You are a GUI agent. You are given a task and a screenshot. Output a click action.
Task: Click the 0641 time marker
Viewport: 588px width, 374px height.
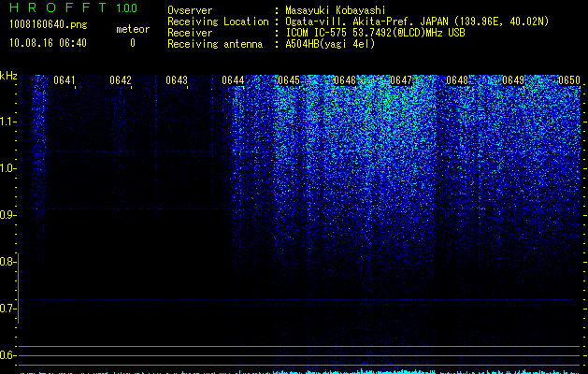(65, 80)
